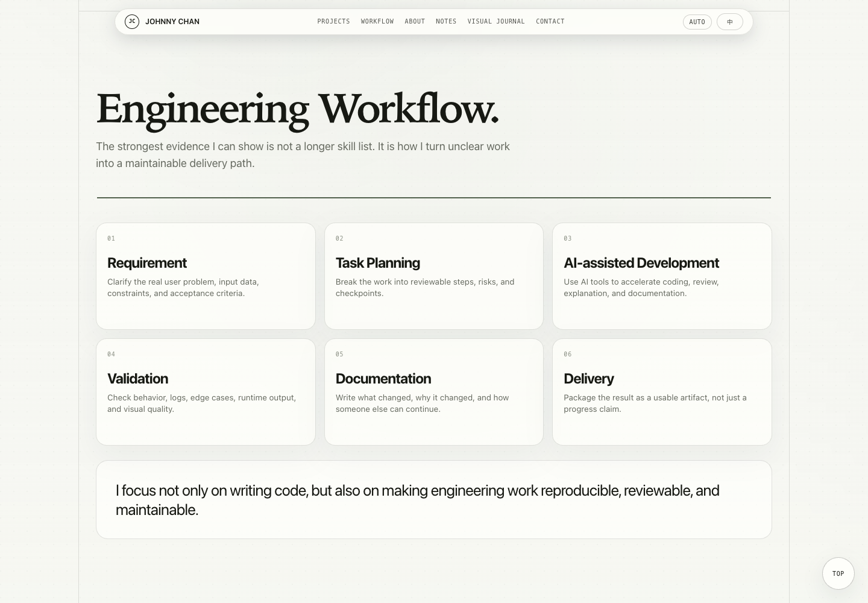The image size is (868, 603).
Task: Click the step number 02 label
Action: (339, 238)
